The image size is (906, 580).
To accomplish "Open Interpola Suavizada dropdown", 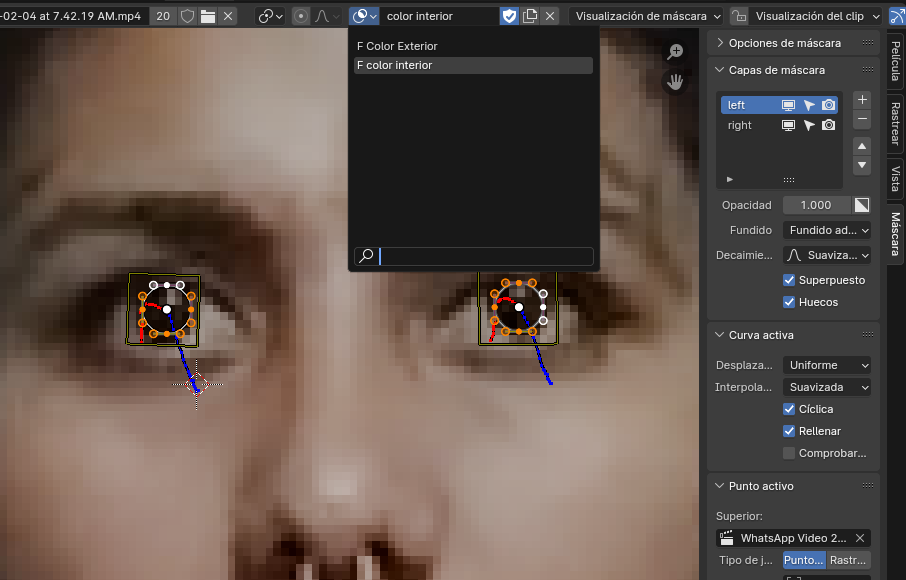I will pos(827,387).
